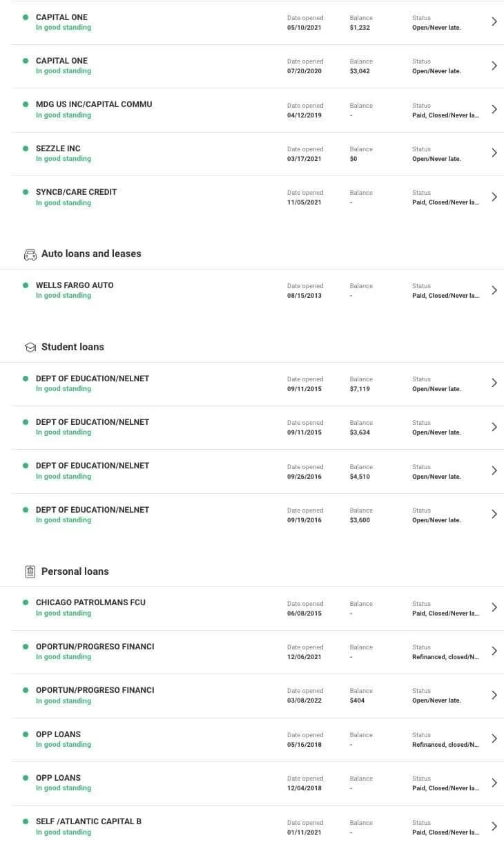Click the green dot next to CHICAGO PATROLMANS FCU
This screenshot has width=504, height=847.
[26, 602]
